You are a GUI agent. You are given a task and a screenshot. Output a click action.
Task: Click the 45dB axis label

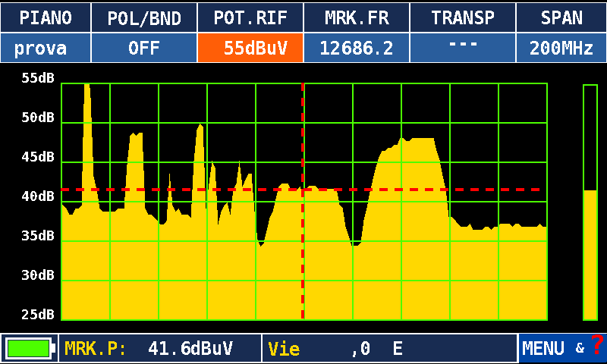(x=37, y=157)
